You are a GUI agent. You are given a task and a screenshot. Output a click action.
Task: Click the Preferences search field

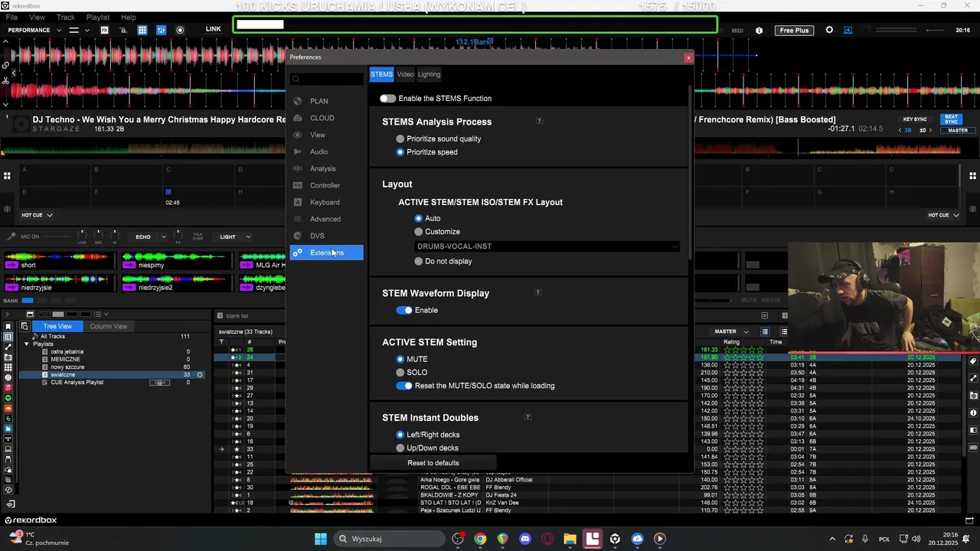(x=327, y=79)
